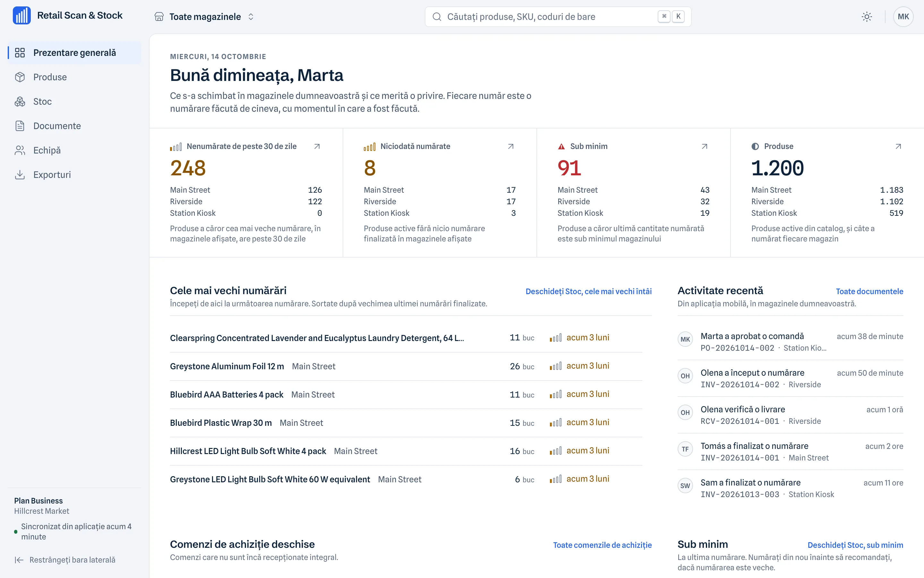Open arrow on Sub minim card

705,146
